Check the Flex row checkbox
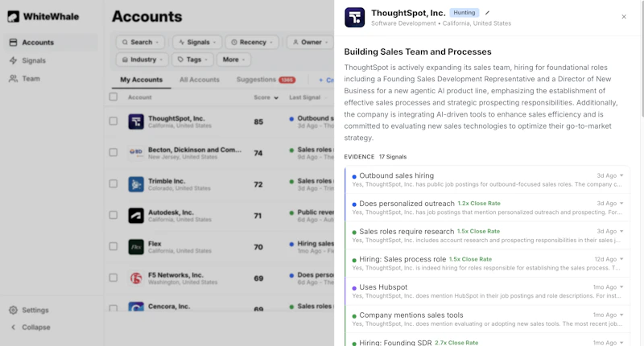The width and height of the screenshot is (644, 346). 114,246
